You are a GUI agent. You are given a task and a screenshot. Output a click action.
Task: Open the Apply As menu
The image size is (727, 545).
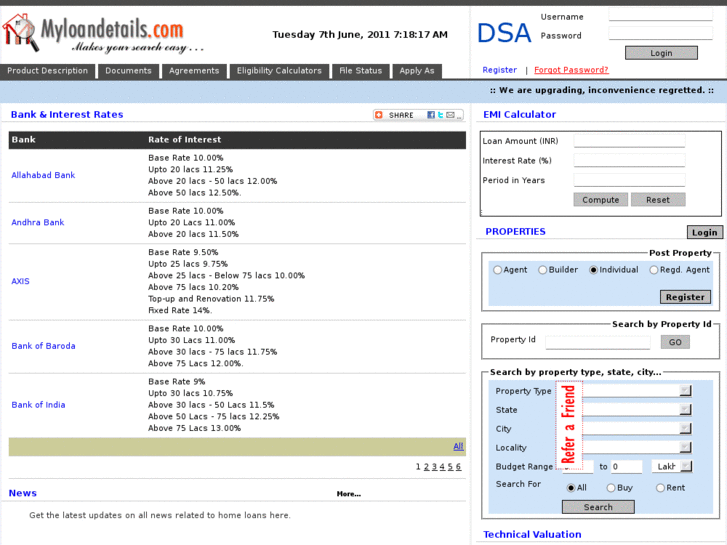[x=417, y=71]
